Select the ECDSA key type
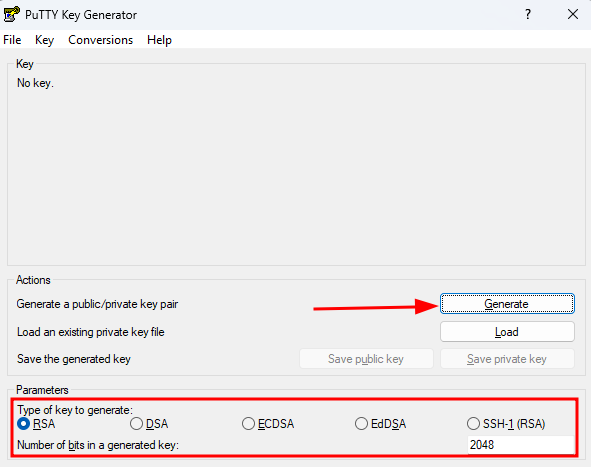This screenshot has height=467, width=591. (x=268, y=424)
